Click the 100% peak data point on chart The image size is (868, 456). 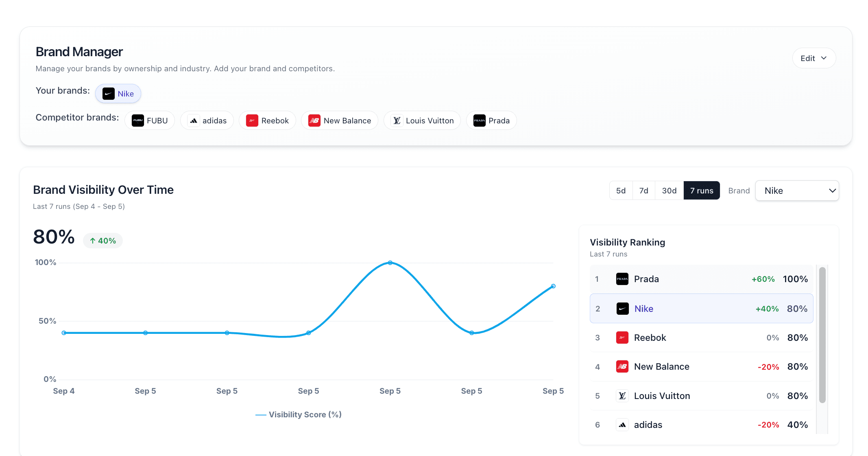(x=390, y=263)
